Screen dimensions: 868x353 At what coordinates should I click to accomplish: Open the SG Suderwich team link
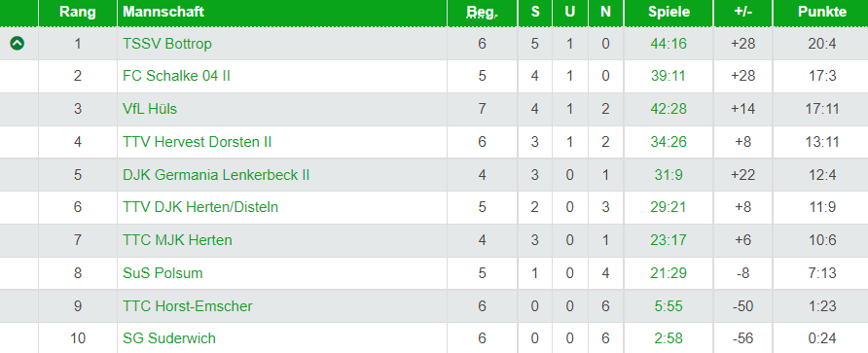(169, 338)
